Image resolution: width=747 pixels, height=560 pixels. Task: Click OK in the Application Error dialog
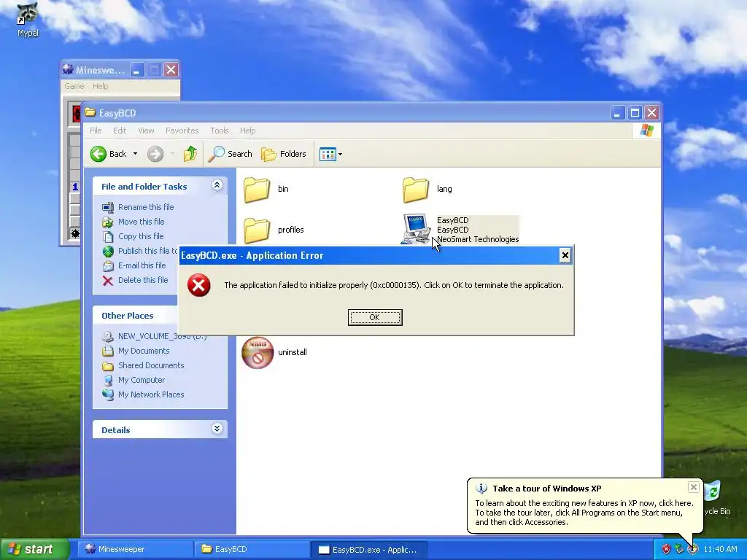pyautogui.click(x=375, y=317)
